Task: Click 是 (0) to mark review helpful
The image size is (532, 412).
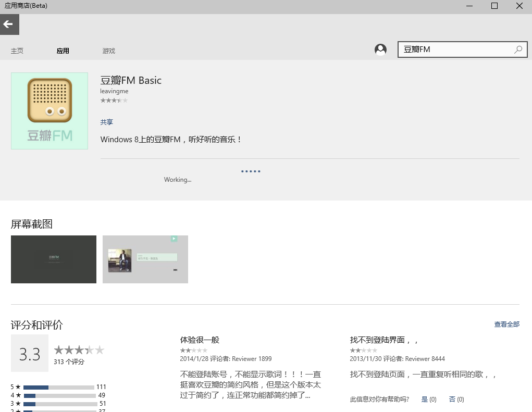Action: click(x=428, y=399)
